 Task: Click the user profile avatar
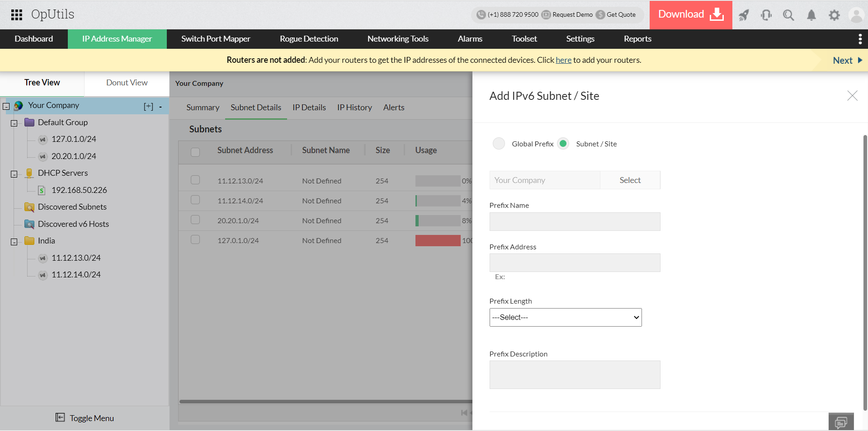(x=856, y=15)
